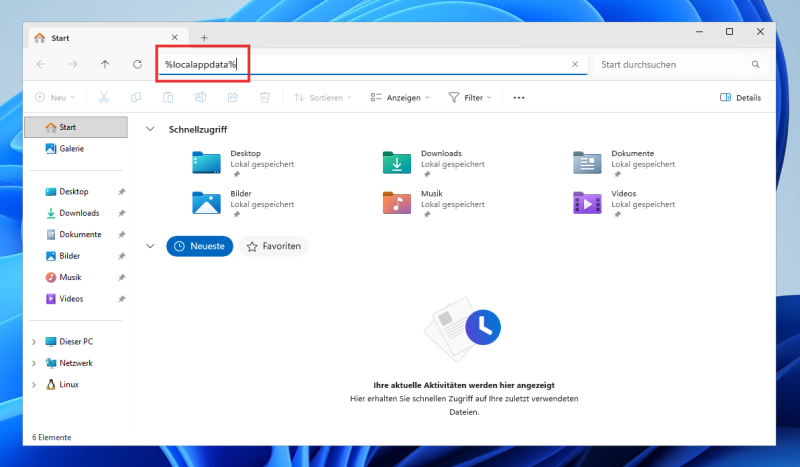Screen dimensions: 800x467
Task: Open the Bilder folder in Schnellzugriff
Action: coord(206,202)
